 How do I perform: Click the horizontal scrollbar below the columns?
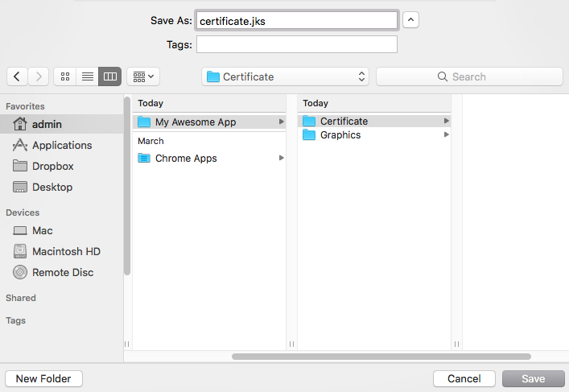click(x=381, y=356)
